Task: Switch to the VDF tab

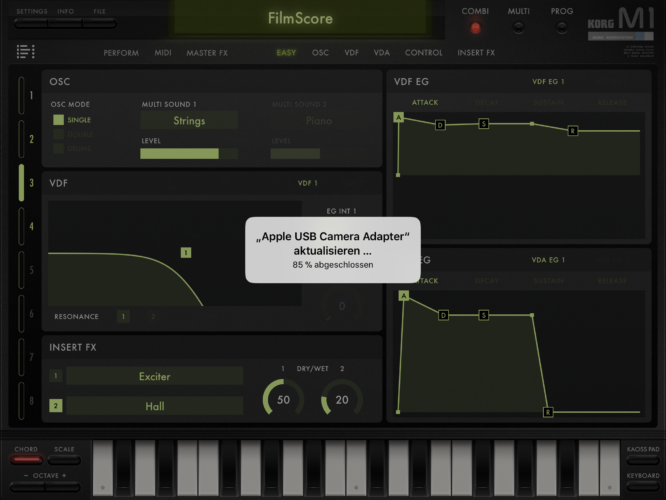Action: point(351,53)
